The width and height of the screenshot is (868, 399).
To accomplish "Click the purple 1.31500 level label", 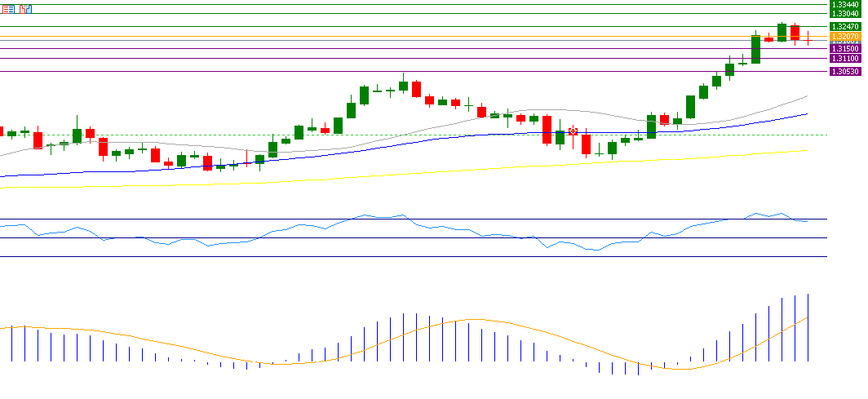I will (x=844, y=49).
